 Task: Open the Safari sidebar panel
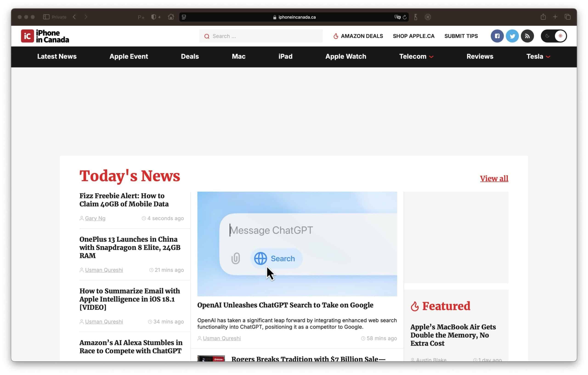(x=46, y=17)
